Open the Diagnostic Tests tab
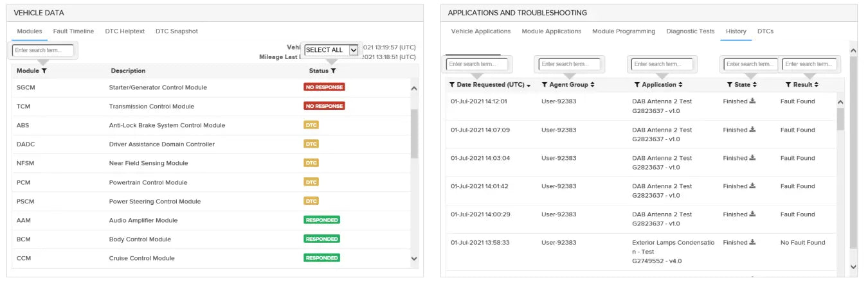Viewport: 868px width, 287px height. (690, 31)
